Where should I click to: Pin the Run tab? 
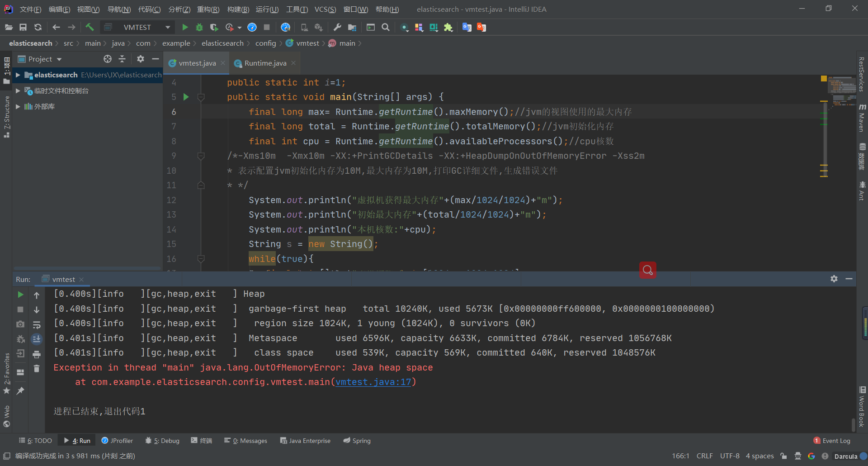coord(20,390)
